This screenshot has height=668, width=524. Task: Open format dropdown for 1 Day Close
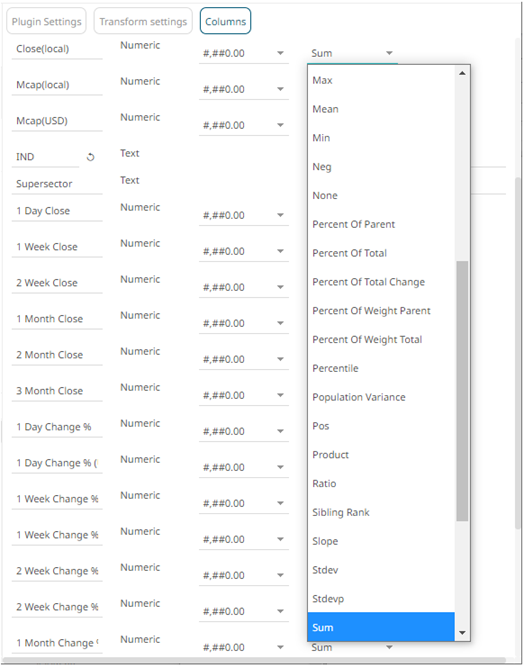tap(244, 215)
